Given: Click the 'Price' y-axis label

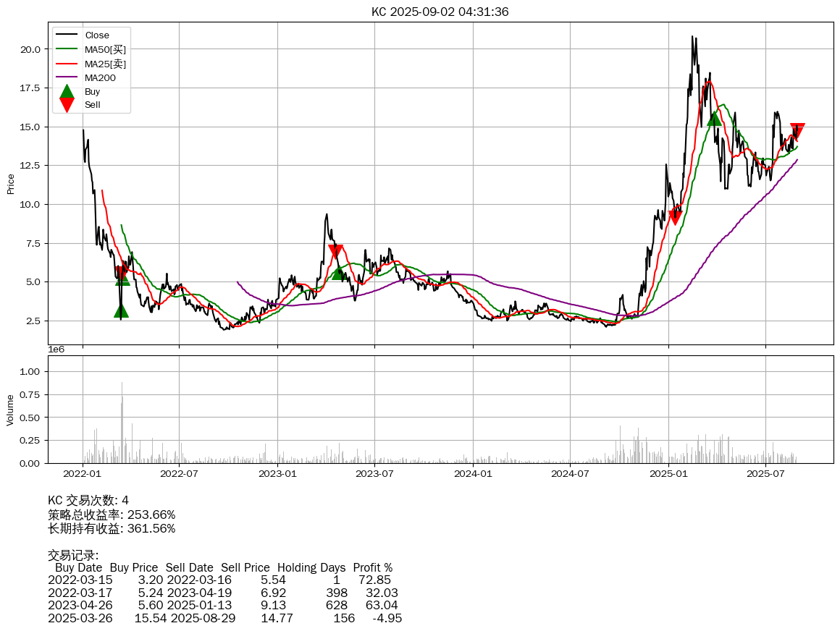Looking at the screenshot, I should pyautogui.click(x=11, y=184).
